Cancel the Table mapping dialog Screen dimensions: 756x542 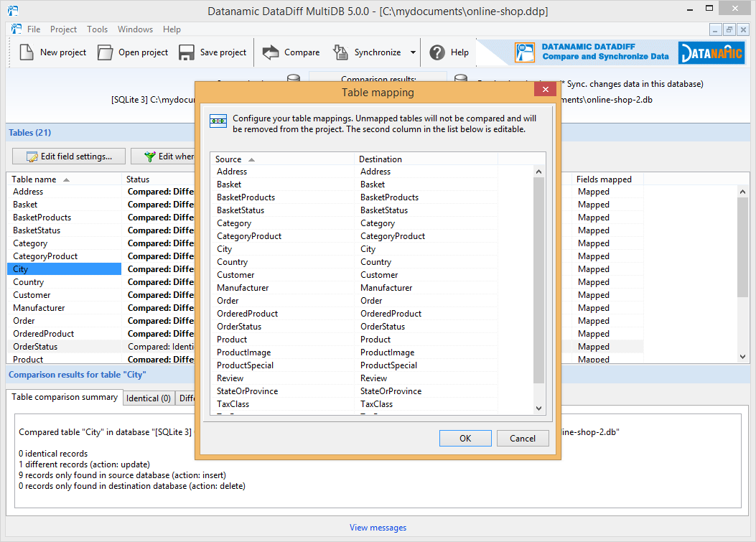pos(523,439)
